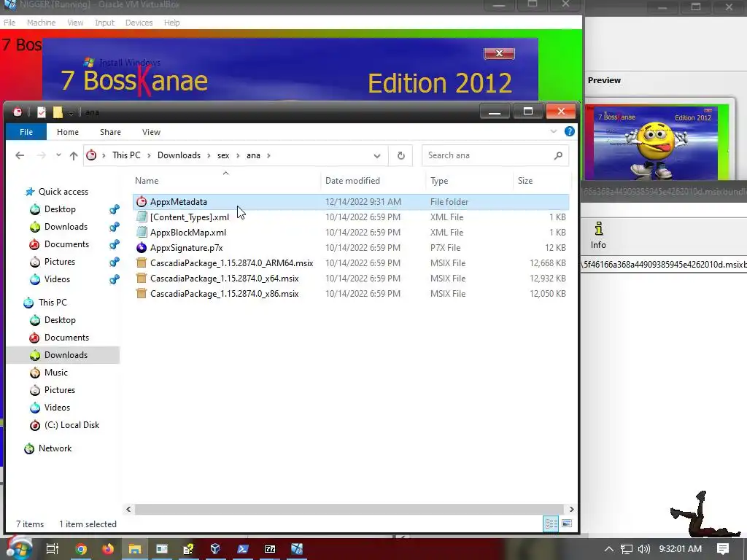Switch to the View ribbon tab in Explorer
Image resolution: width=747 pixels, height=560 pixels.
[151, 132]
